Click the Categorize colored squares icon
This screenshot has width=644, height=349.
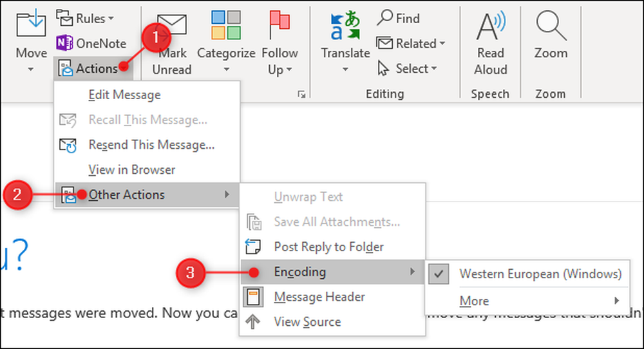[226, 25]
